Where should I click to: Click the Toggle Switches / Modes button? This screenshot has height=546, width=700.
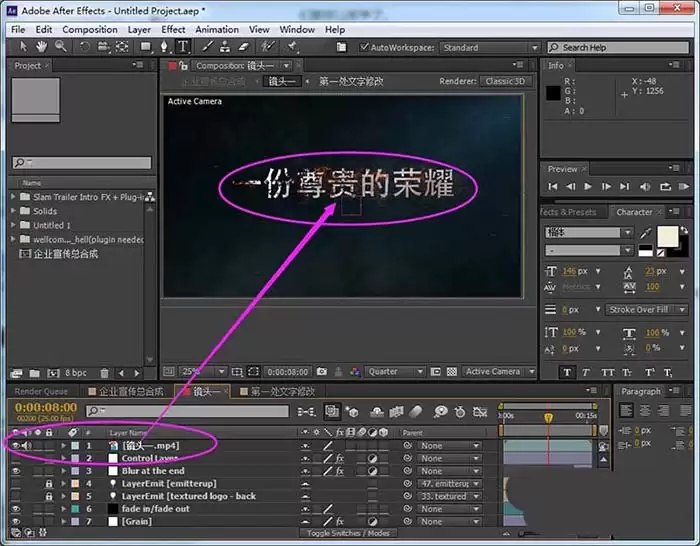tap(348, 533)
